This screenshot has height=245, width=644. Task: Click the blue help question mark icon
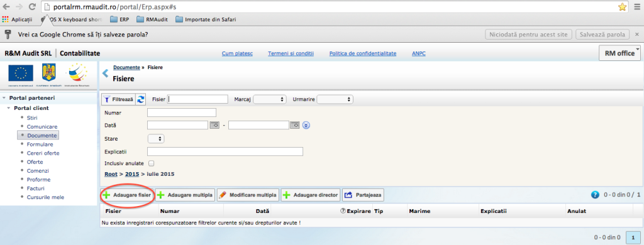click(595, 195)
